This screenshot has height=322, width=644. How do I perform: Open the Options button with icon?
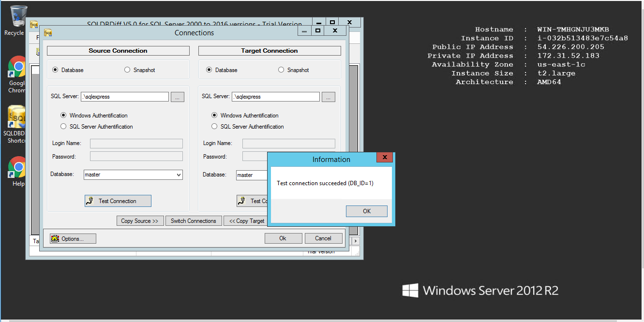click(73, 238)
